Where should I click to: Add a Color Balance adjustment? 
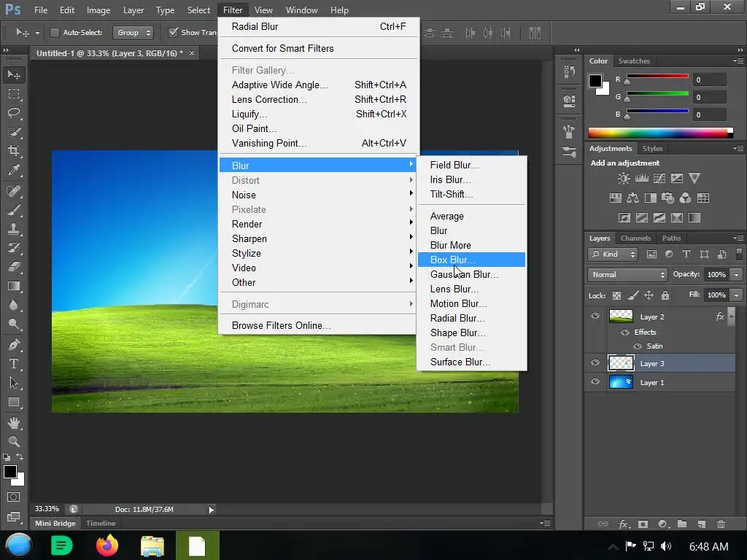pyautogui.click(x=632, y=198)
